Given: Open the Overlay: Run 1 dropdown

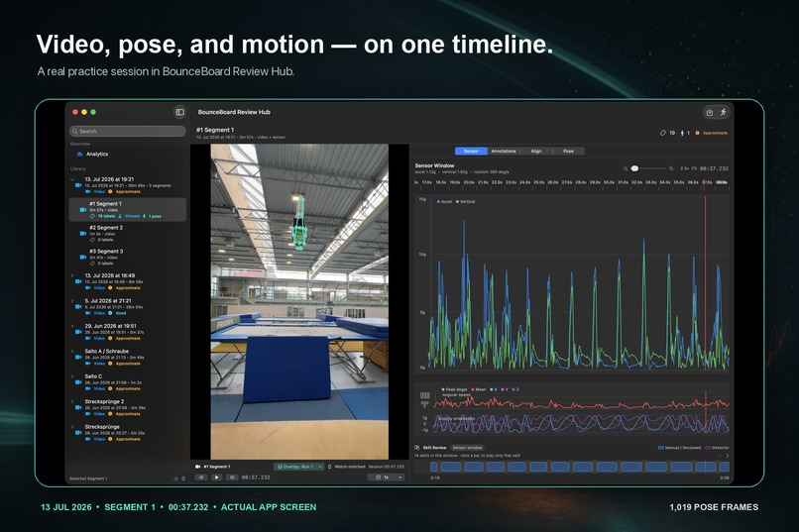Looking at the screenshot, I should 299,467.
